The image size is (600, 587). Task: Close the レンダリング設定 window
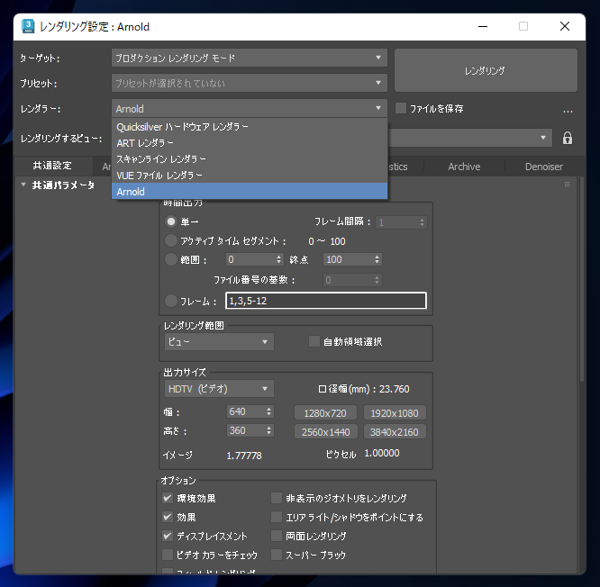coord(565,26)
